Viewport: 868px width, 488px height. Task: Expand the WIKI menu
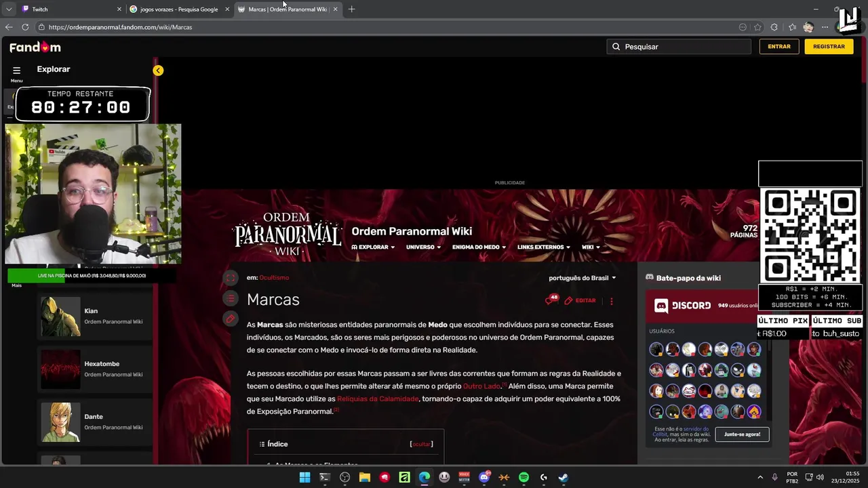coord(591,247)
